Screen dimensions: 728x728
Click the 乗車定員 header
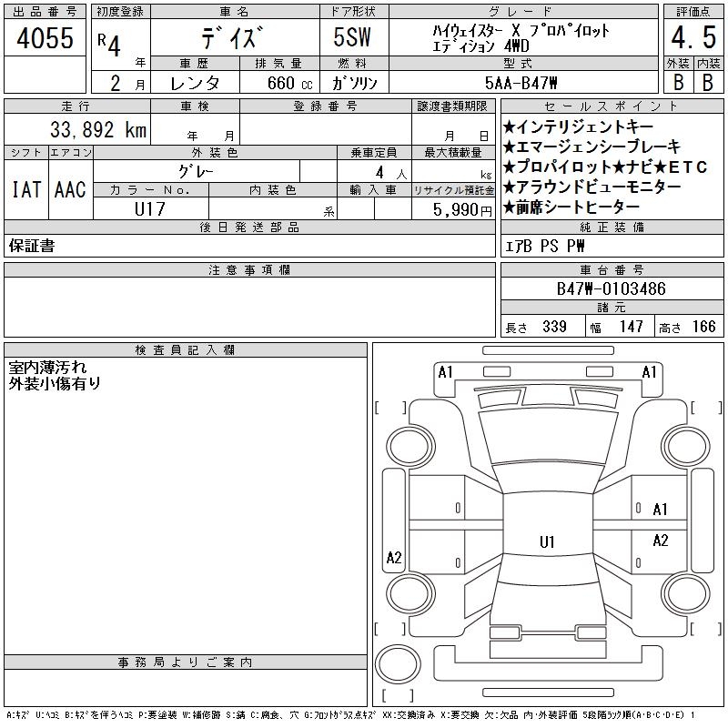coord(374,152)
